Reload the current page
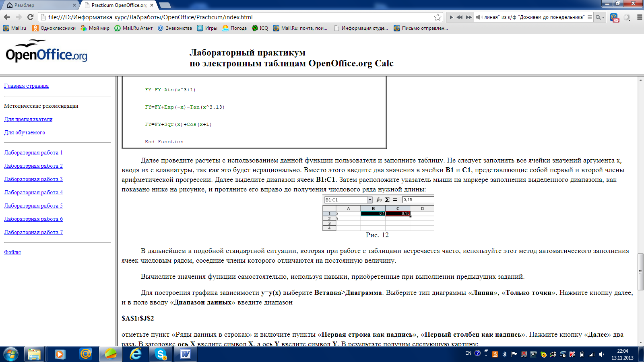 (30, 17)
